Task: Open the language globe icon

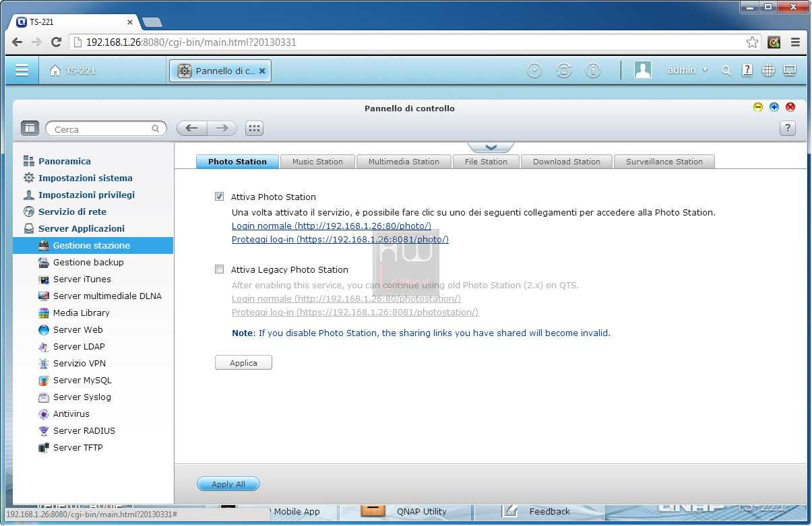Action: pyautogui.click(x=768, y=70)
